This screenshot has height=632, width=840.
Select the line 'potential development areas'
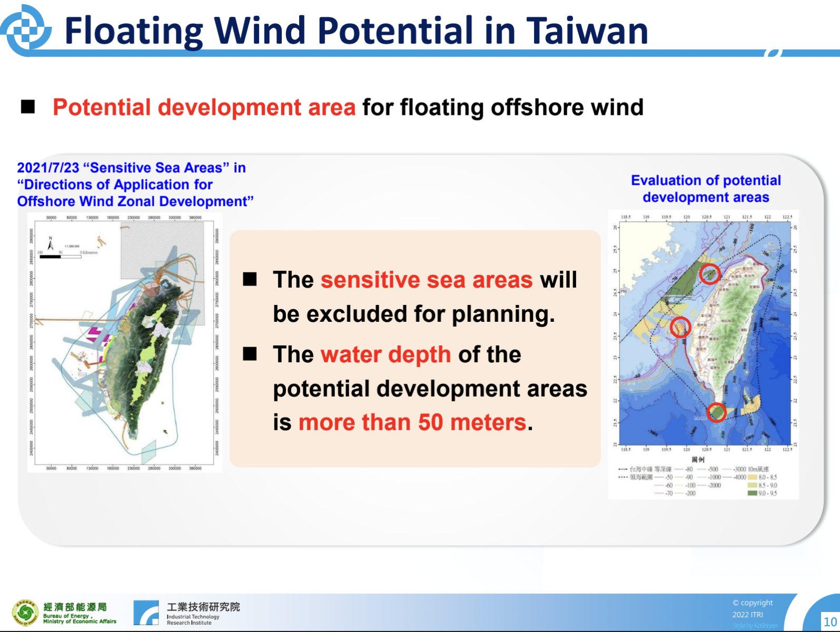click(430, 389)
